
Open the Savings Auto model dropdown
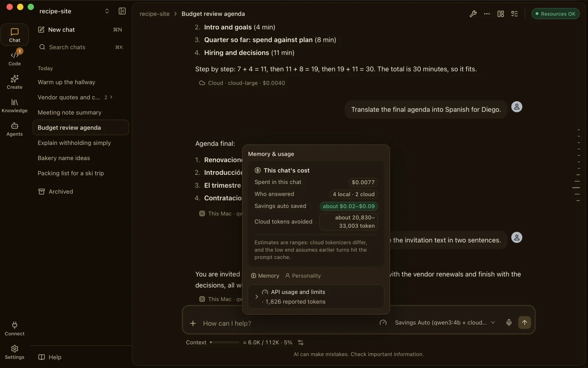(445, 322)
